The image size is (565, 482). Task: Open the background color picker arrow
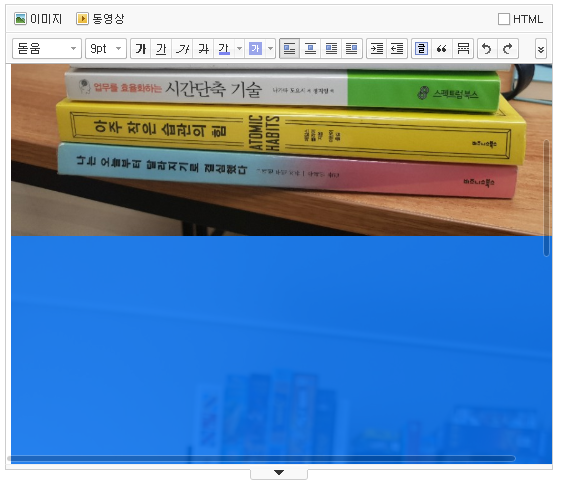click(x=271, y=49)
